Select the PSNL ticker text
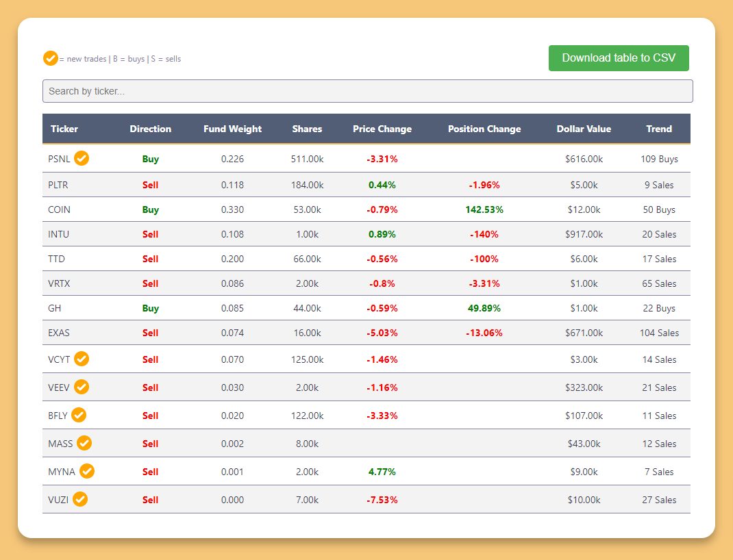The width and height of the screenshot is (733, 560). click(x=59, y=159)
